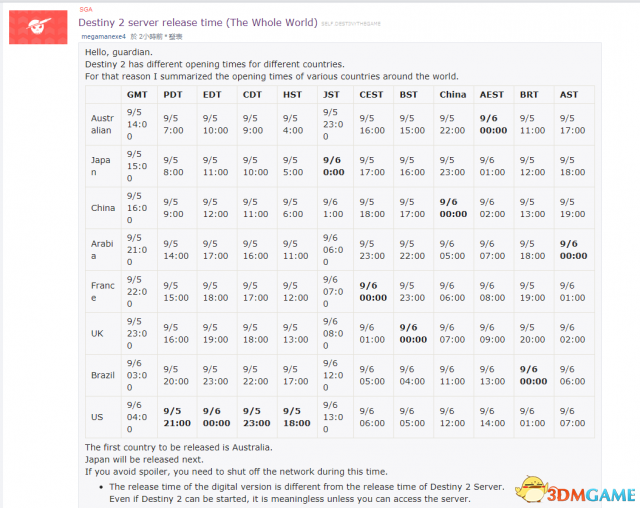Click the 9/6 12:00 China-column cell in US row
The height and width of the screenshot is (508, 640).
[x=452, y=417]
